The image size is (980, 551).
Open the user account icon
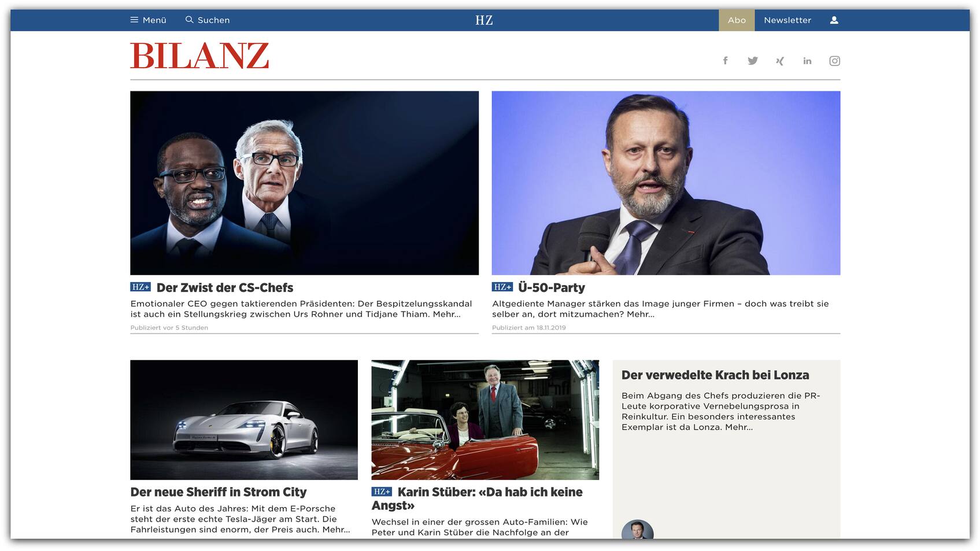point(834,20)
